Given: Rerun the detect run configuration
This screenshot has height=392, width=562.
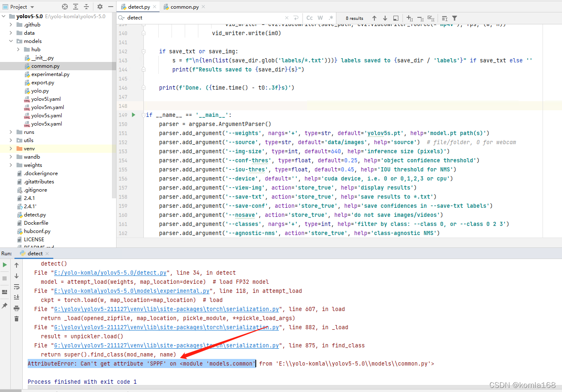Looking at the screenshot, I should tap(5, 264).
